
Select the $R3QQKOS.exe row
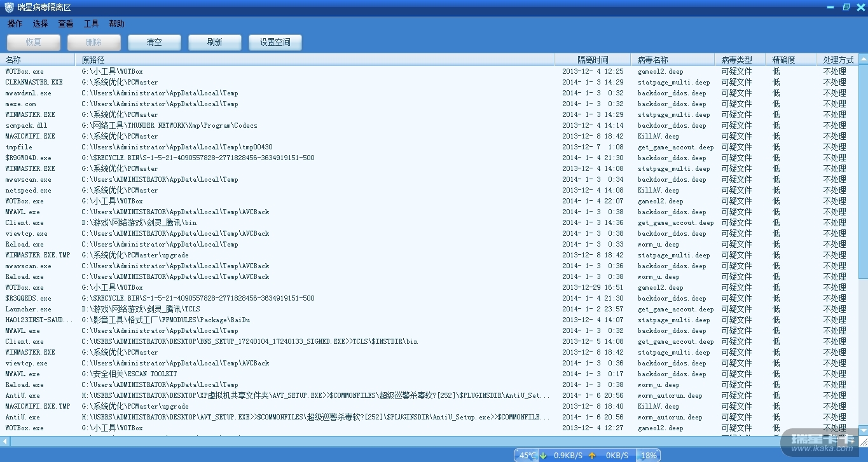tap(429, 298)
